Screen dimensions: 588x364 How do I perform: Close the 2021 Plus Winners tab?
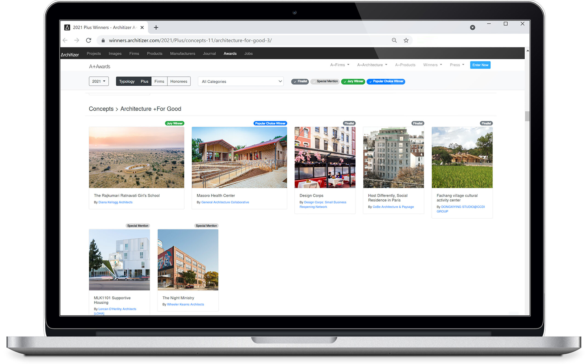coord(142,28)
